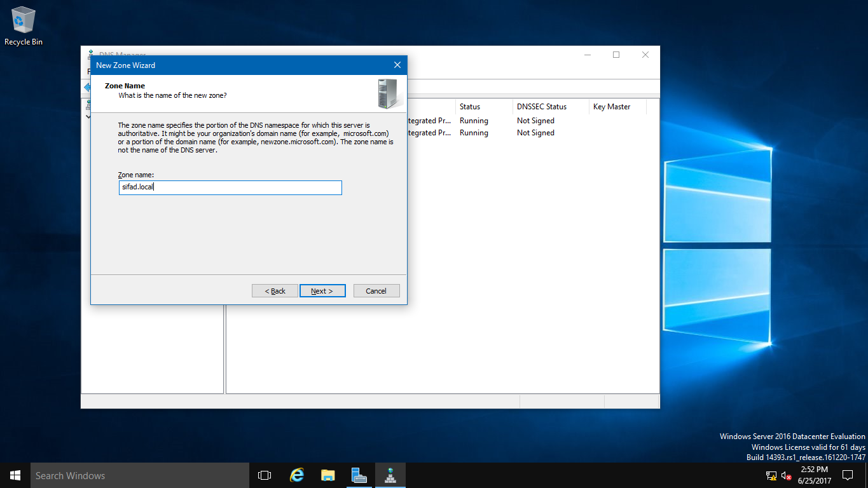Cancel the New Zone Wizard

point(376,291)
